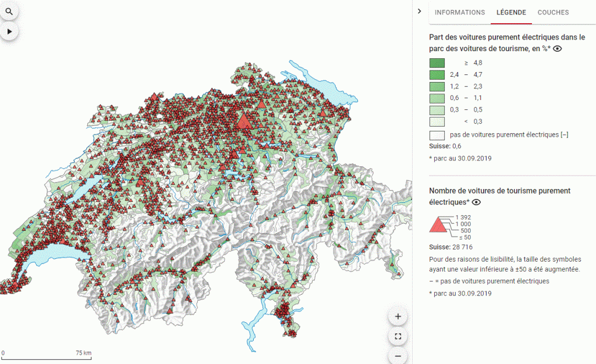Toggle visibility of electric car share layer
This screenshot has width=596, height=364.
coord(557,49)
